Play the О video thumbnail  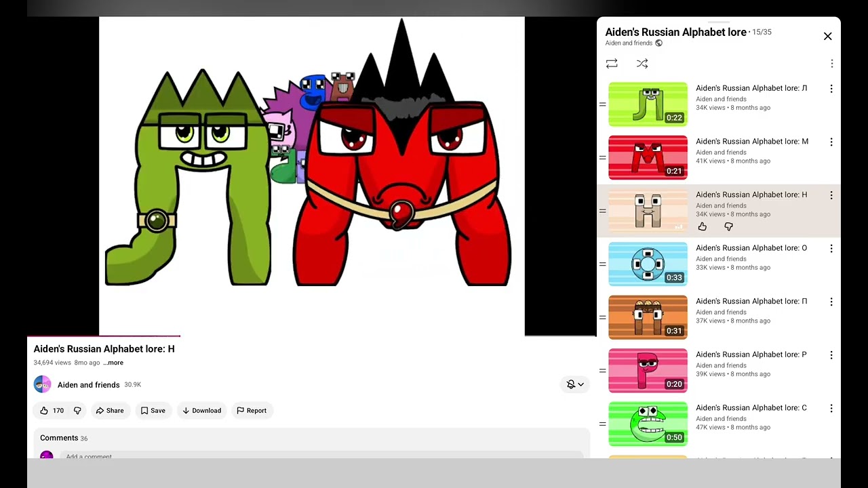[648, 264]
